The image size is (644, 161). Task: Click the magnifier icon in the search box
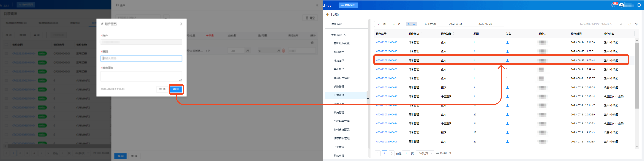click(x=621, y=24)
